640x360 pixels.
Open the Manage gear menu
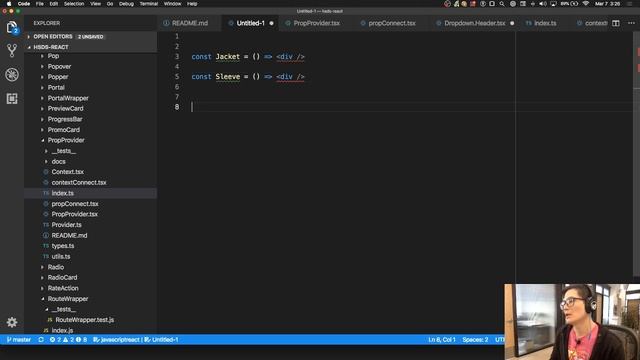[12, 322]
